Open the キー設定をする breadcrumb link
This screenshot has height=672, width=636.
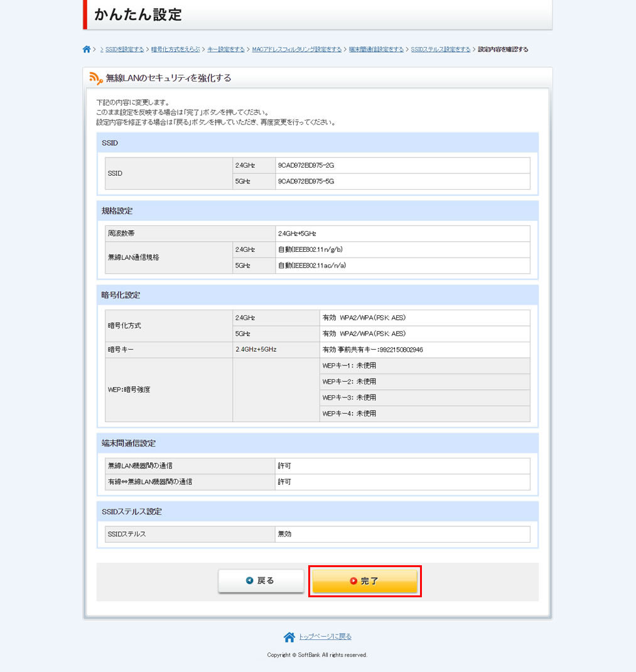click(226, 50)
